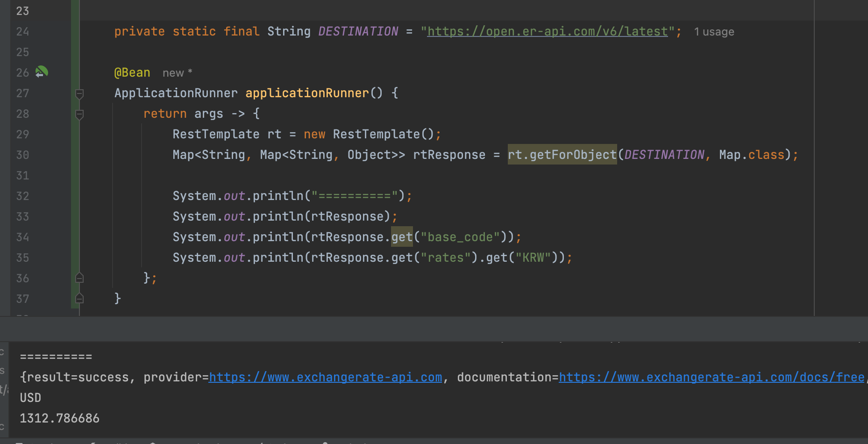Click the fold end marker on line 37

(x=79, y=299)
